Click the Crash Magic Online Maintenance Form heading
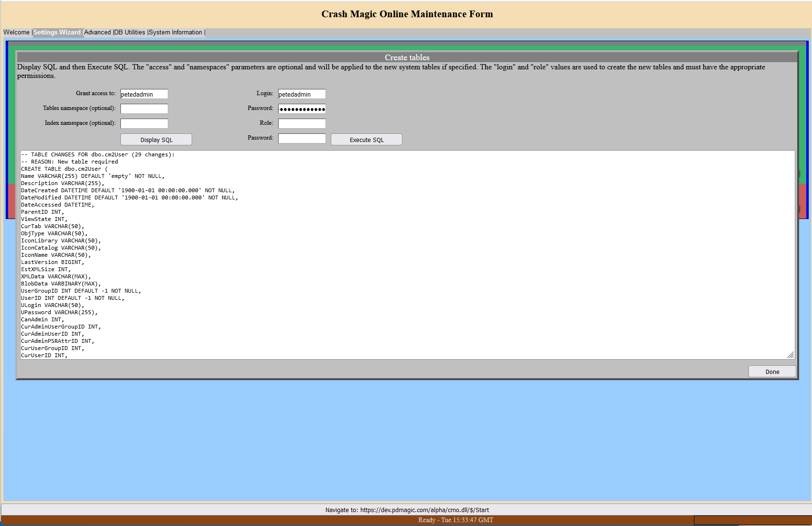Screen dimensions: 812x526 [x=407, y=14]
